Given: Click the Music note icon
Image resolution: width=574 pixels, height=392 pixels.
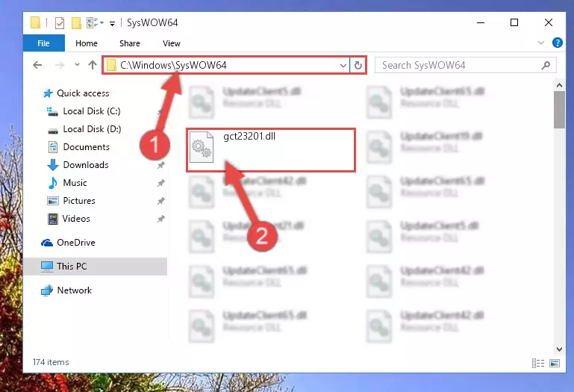Looking at the screenshot, I should (53, 183).
